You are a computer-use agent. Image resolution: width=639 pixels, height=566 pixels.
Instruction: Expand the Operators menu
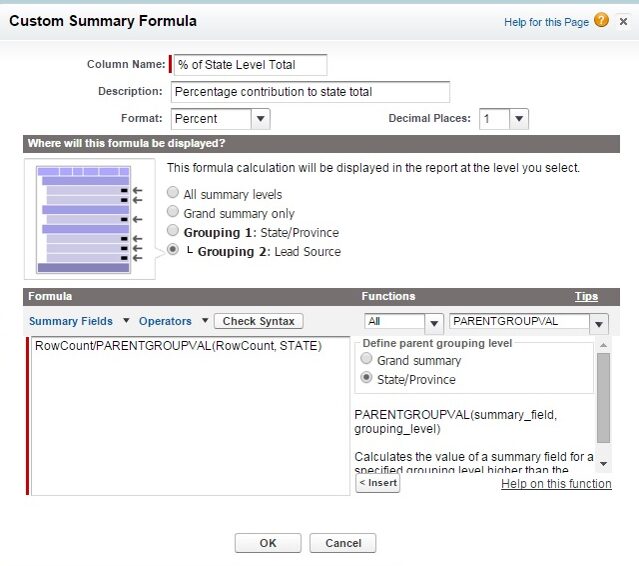174,321
